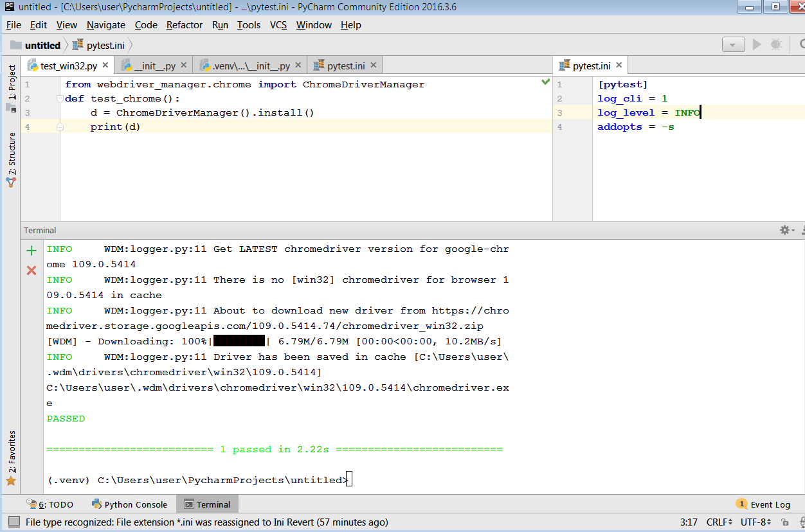Click the Debug bug toolbar icon
Image resolution: width=805 pixels, height=532 pixels.
[776, 44]
